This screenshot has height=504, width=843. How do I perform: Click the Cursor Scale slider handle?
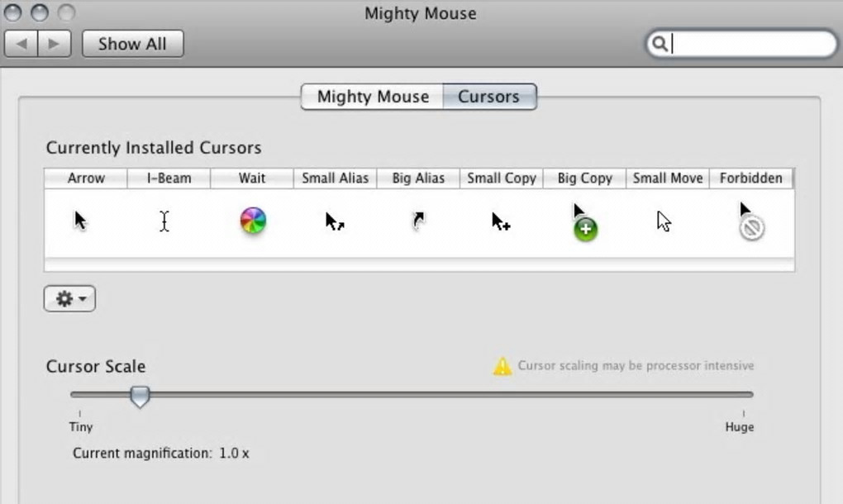pos(140,397)
